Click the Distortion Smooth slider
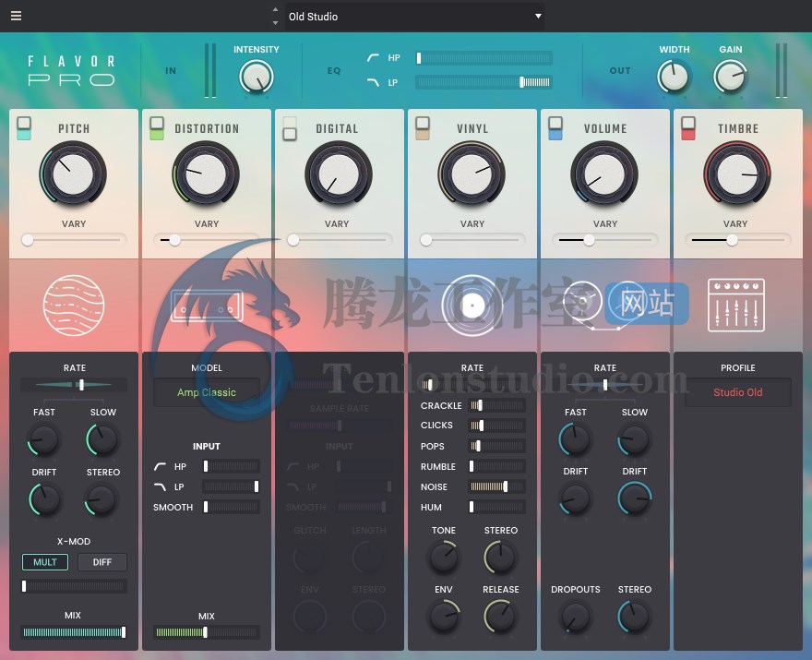Image resolution: width=812 pixels, height=660 pixels. click(231, 507)
